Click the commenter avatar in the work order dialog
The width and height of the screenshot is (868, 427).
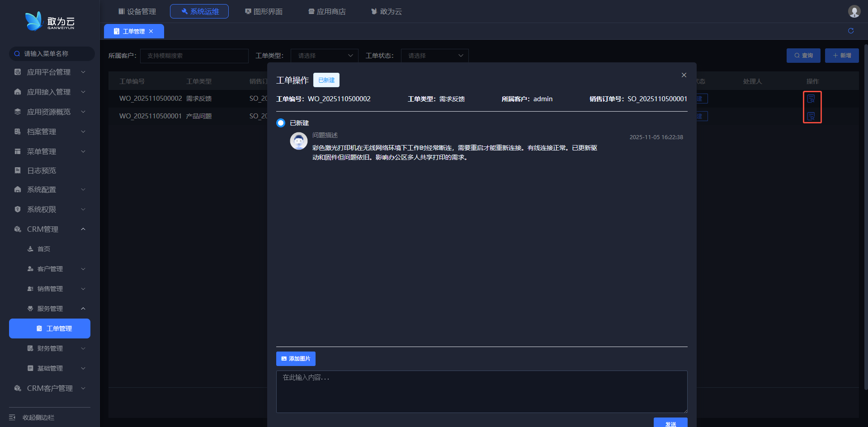(298, 141)
